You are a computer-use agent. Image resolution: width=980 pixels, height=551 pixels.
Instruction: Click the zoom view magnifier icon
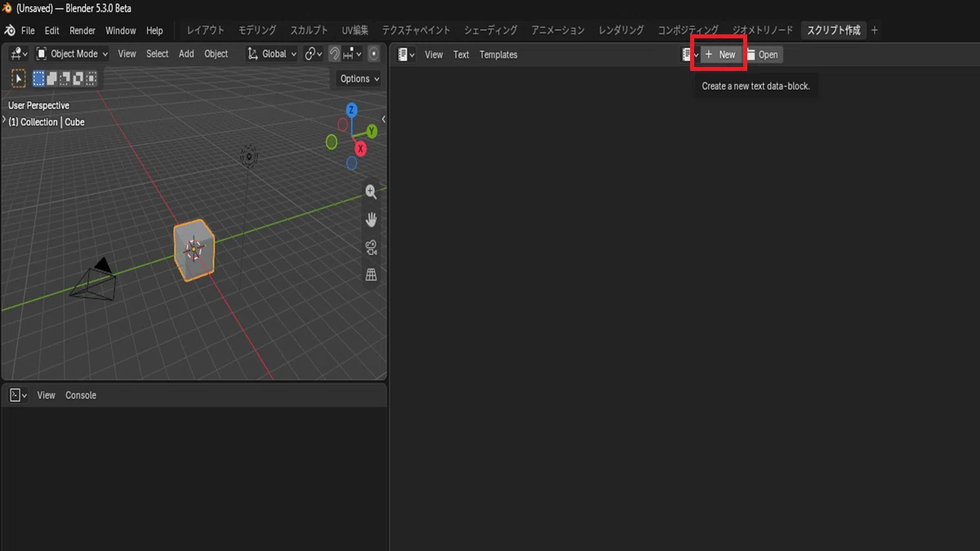coord(371,192)
